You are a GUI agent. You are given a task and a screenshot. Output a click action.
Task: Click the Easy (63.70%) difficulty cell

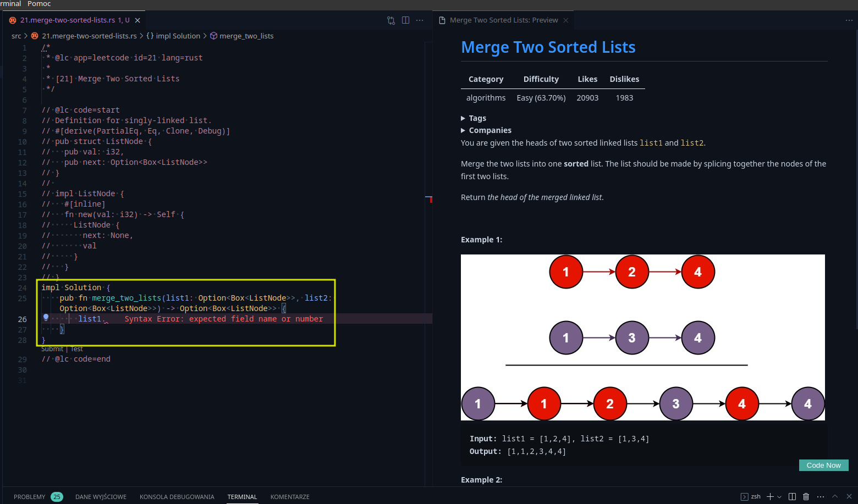541,98
